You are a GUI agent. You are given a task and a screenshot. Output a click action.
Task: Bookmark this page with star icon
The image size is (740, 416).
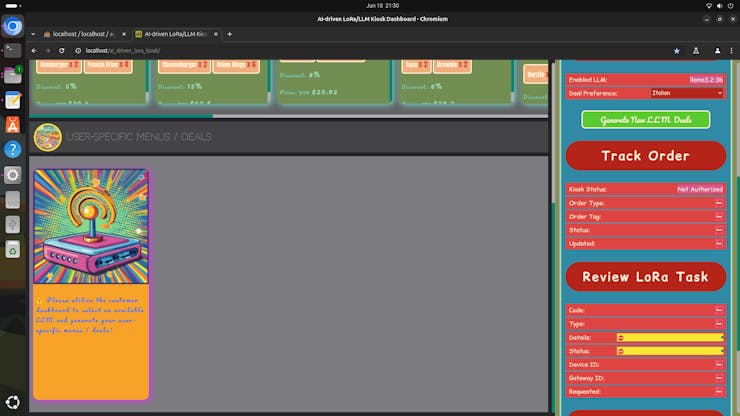click(x=677, y=51)
